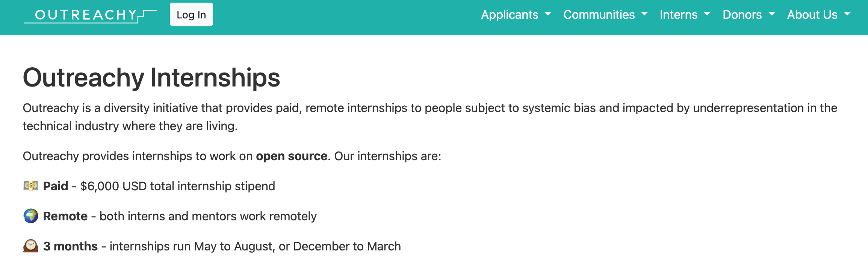
Task: Click the dollar banknote emoji icon
Action: [x=31, y=186]
